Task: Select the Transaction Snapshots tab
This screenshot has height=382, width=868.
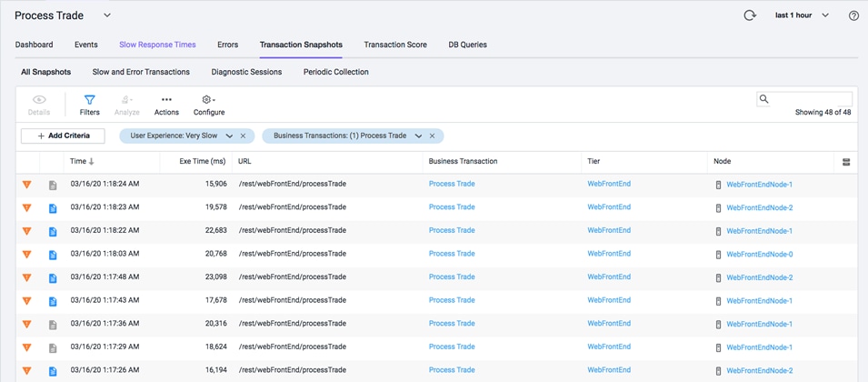Action: pyautogui.click(x=301, y=45)
